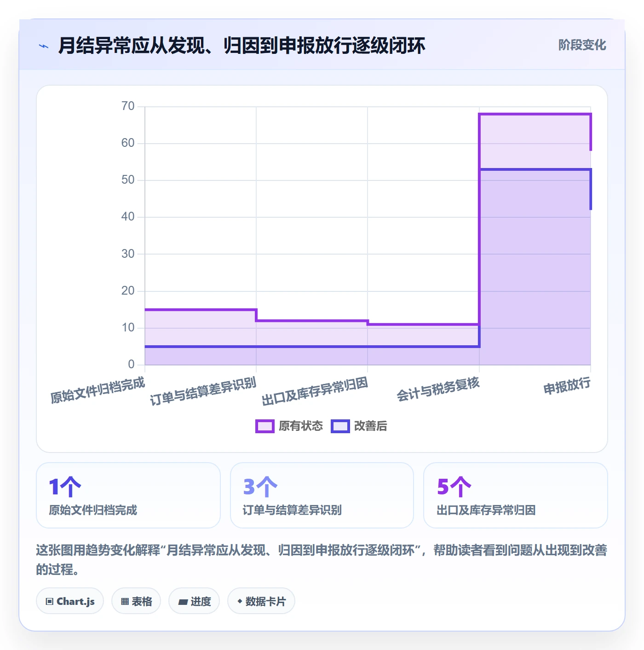Click the y-axis value 10

[128, 328]
